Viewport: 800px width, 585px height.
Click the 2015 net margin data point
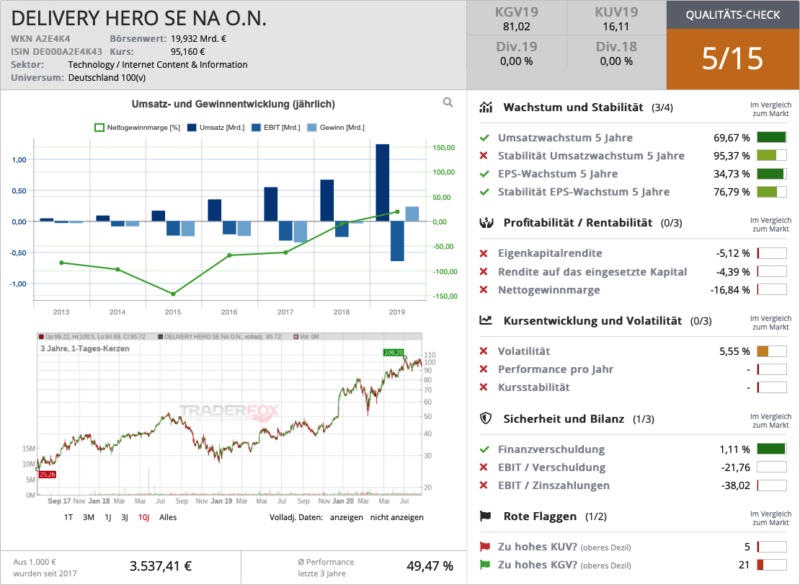point(173,294)
